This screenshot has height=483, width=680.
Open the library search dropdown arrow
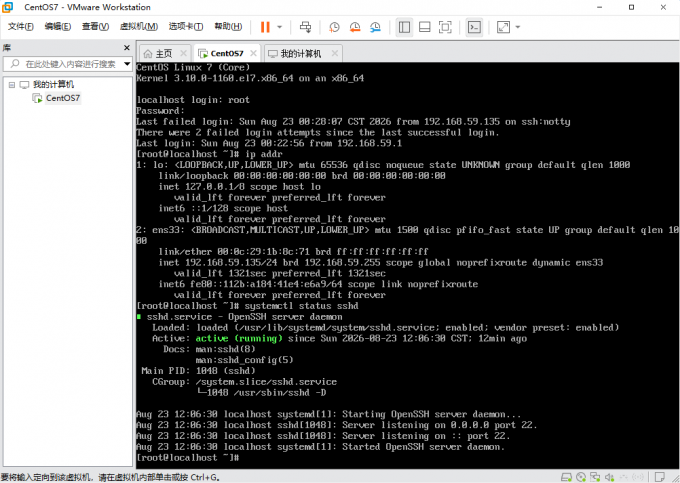click(x=127, y=64)
